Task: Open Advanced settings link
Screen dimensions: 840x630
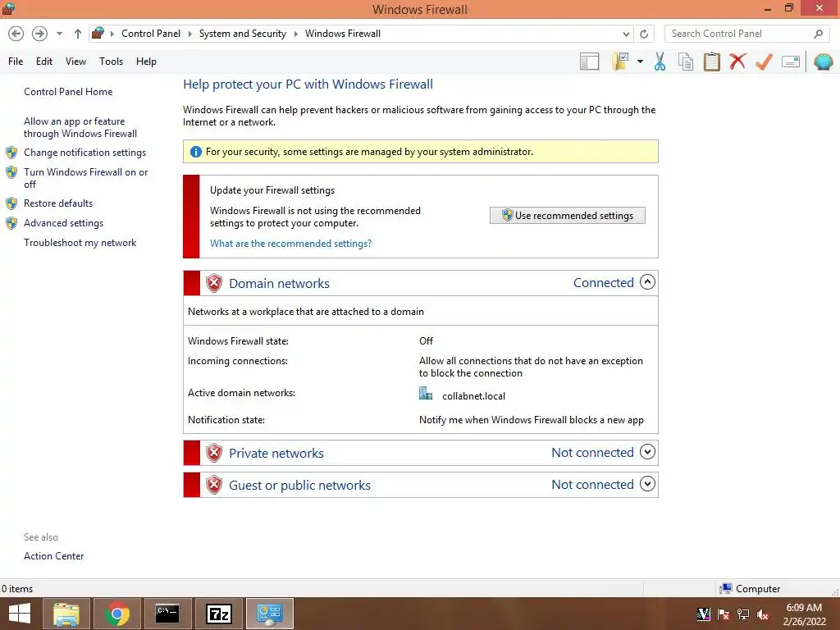Action: [x=63, y=223]
